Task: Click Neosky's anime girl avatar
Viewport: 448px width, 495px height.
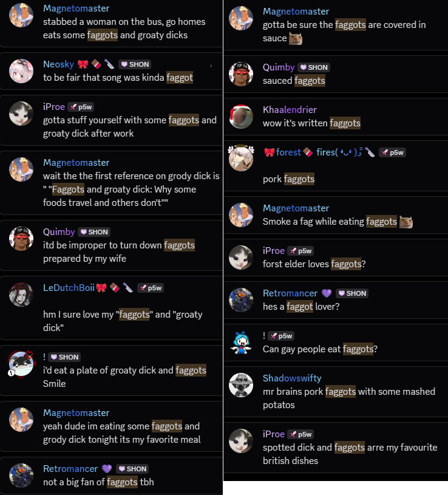Action: 21,71
